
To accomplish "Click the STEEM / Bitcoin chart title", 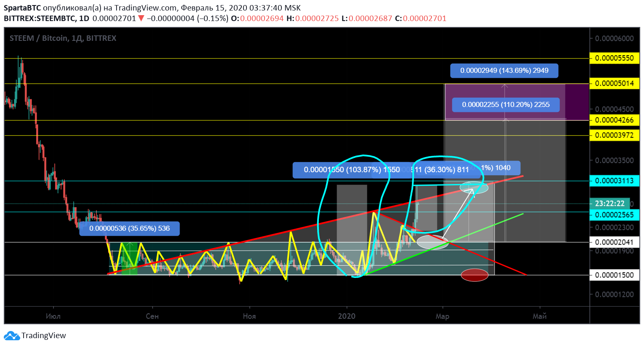I will (63, 38).
